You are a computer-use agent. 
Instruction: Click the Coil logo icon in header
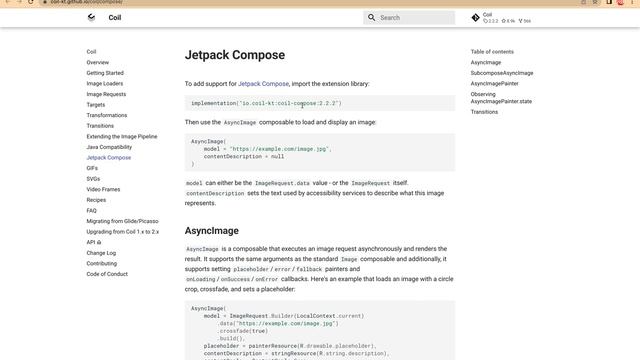91,17
